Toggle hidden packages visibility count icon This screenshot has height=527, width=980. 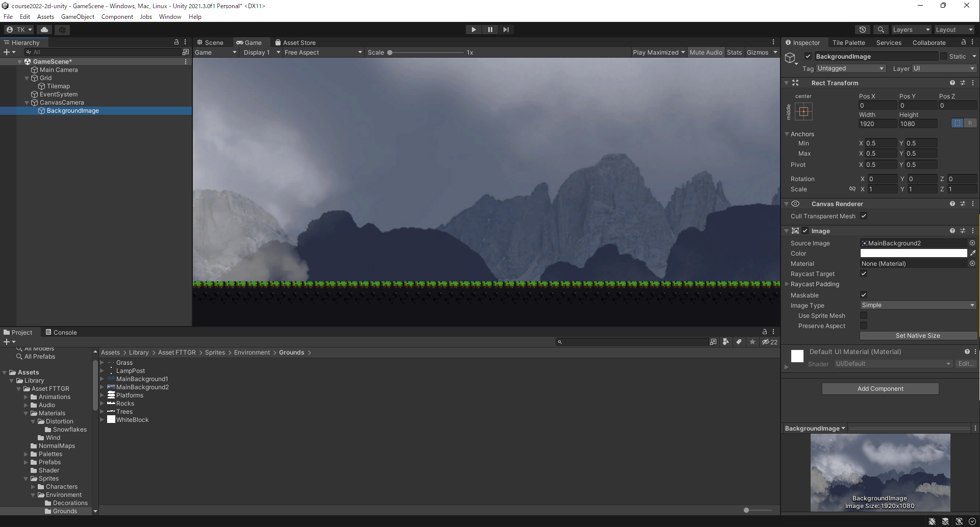click(x=770, y=342)
